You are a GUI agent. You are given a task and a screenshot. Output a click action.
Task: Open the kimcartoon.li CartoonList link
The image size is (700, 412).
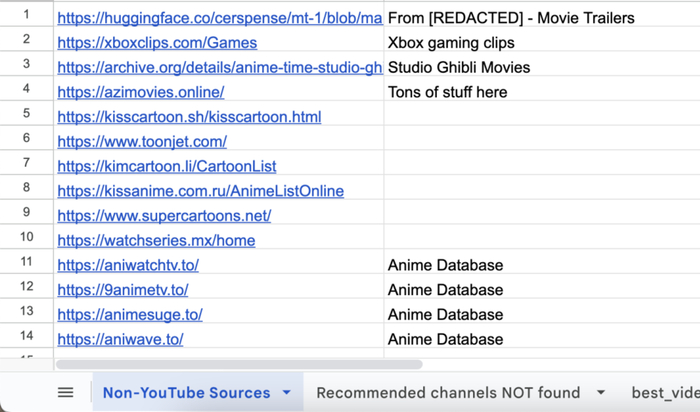(x=167, y=166)
